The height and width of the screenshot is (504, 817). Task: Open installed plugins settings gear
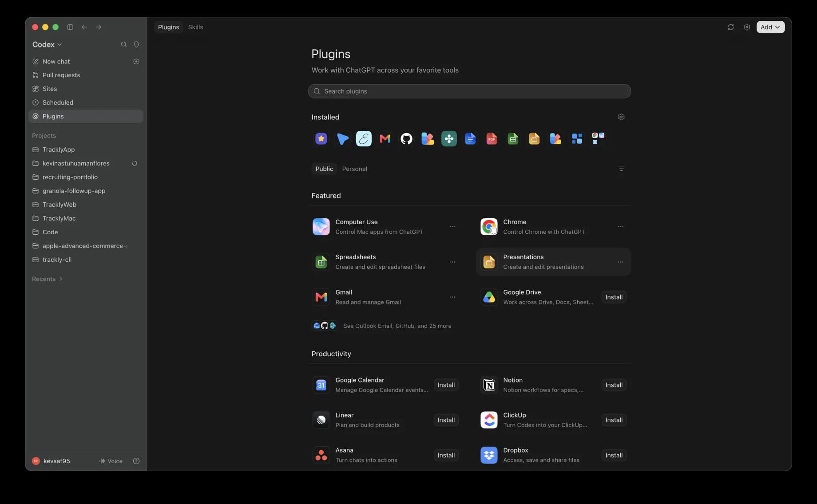click(621, 117)
